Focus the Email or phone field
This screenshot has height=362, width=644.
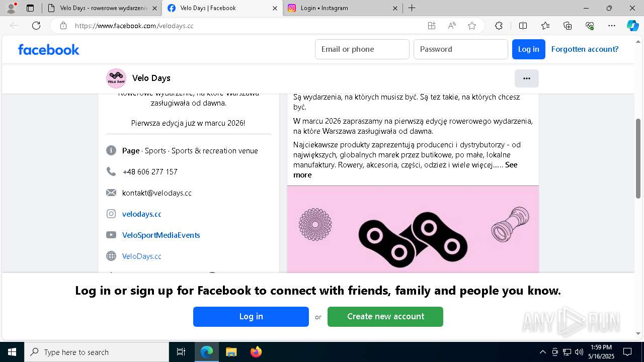(x=362, y=49)
